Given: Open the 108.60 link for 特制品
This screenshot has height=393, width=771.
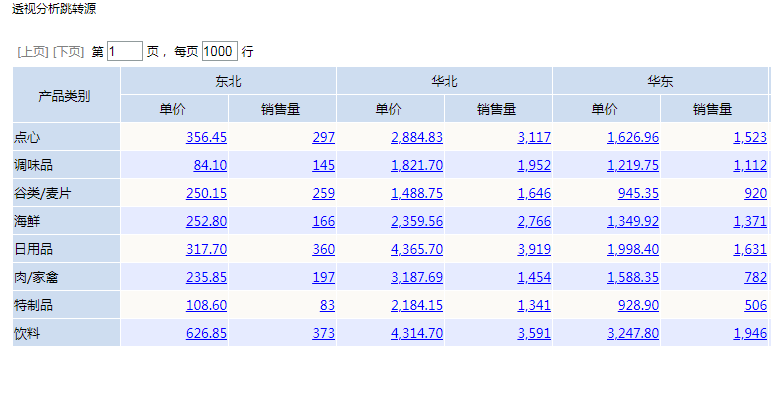Looking at the screenshot, I should pos(207,305).
